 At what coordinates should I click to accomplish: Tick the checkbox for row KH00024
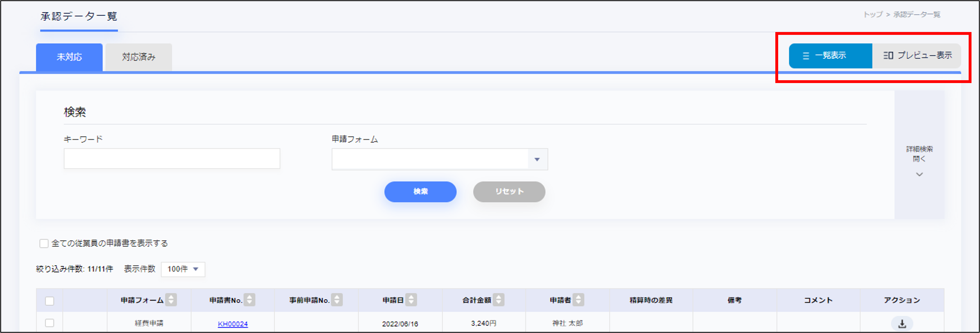coord(49,323)
